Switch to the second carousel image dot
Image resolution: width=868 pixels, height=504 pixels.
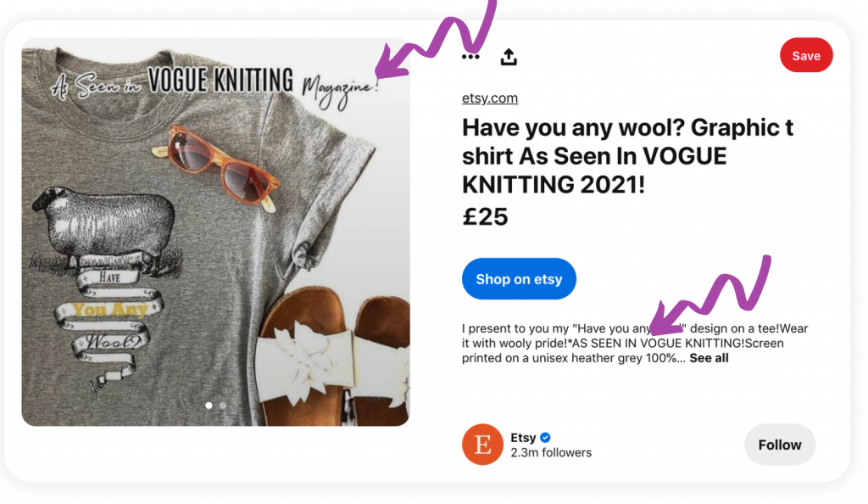(223, 406)
